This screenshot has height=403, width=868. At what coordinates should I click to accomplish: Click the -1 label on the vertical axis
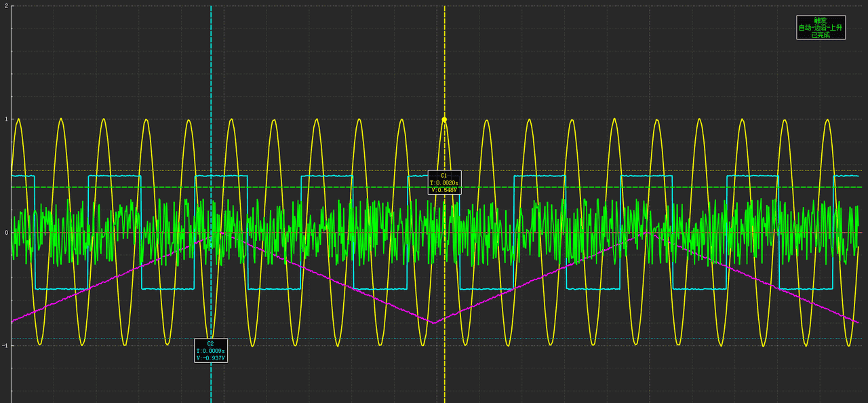[5, 346]
